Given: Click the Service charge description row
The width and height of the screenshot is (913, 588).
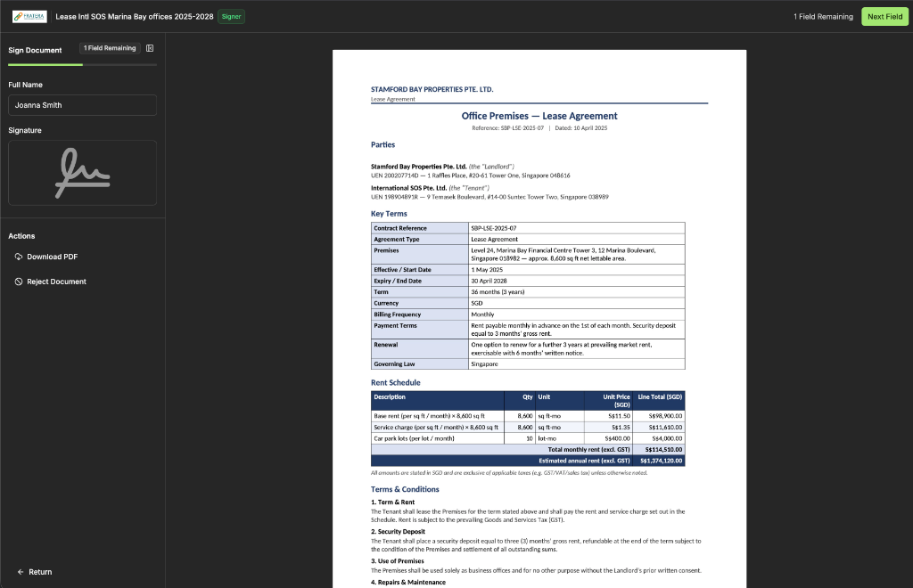Looking at the screenshot, I should click(x=437, y=428).
